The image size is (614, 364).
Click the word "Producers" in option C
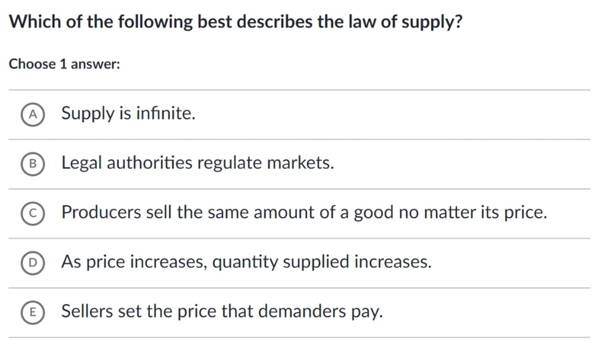click(101, 212)
